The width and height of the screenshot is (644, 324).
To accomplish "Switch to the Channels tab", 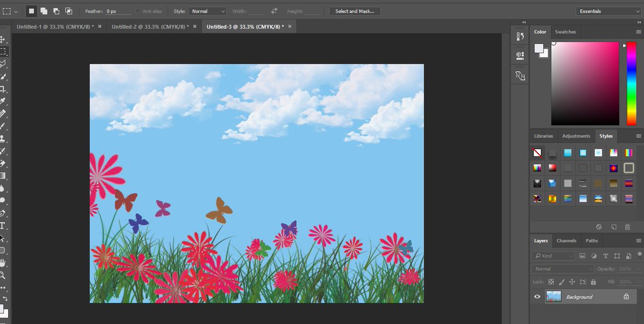I will tap(566, 241).
